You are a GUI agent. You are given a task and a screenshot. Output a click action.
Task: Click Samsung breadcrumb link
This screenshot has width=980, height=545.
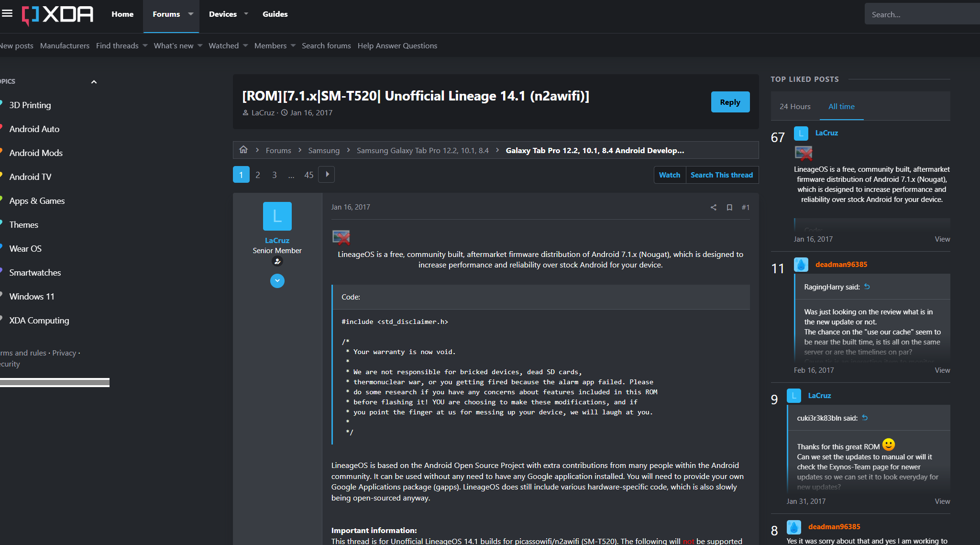click(324, 151)
